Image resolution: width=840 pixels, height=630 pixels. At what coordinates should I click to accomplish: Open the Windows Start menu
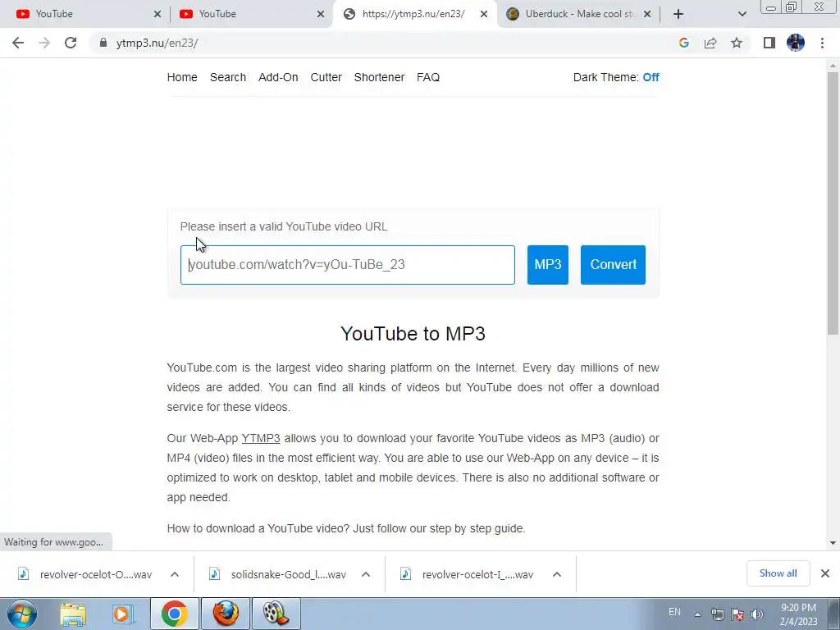(22, 614)
